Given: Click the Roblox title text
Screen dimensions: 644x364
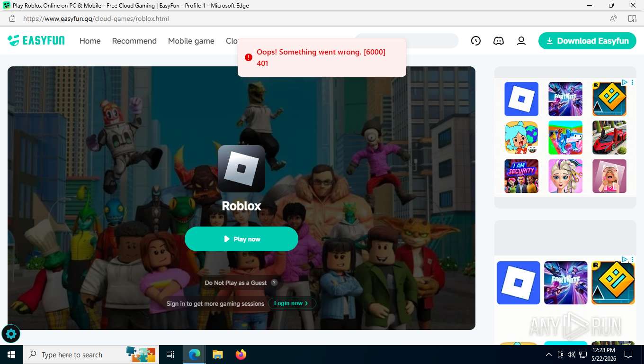Looking at the screenshot, I should pos(241,206).
